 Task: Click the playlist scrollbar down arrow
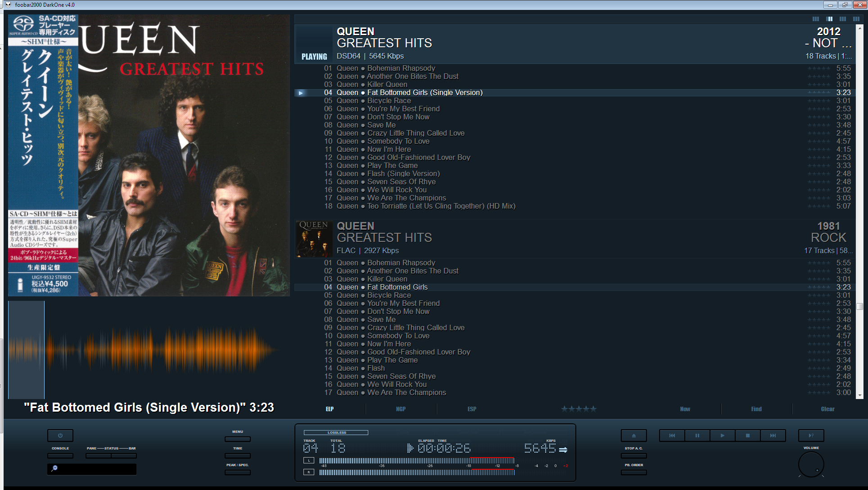pyautogui.click(x=859, y=395)
